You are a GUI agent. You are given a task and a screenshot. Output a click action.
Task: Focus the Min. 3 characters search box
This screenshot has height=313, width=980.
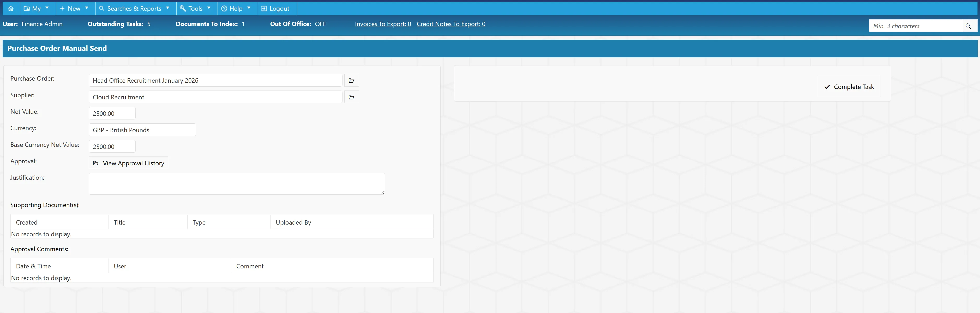click(916, 26)
